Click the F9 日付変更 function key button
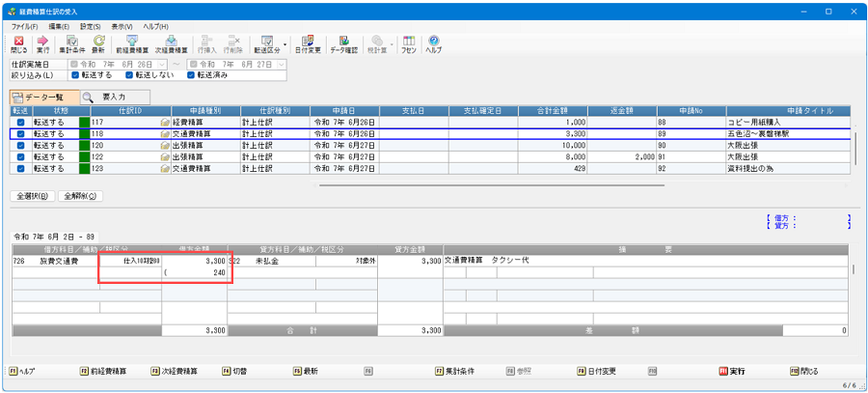Image resolution: width=868 pixels, height=393 pixels. (597, 372)
